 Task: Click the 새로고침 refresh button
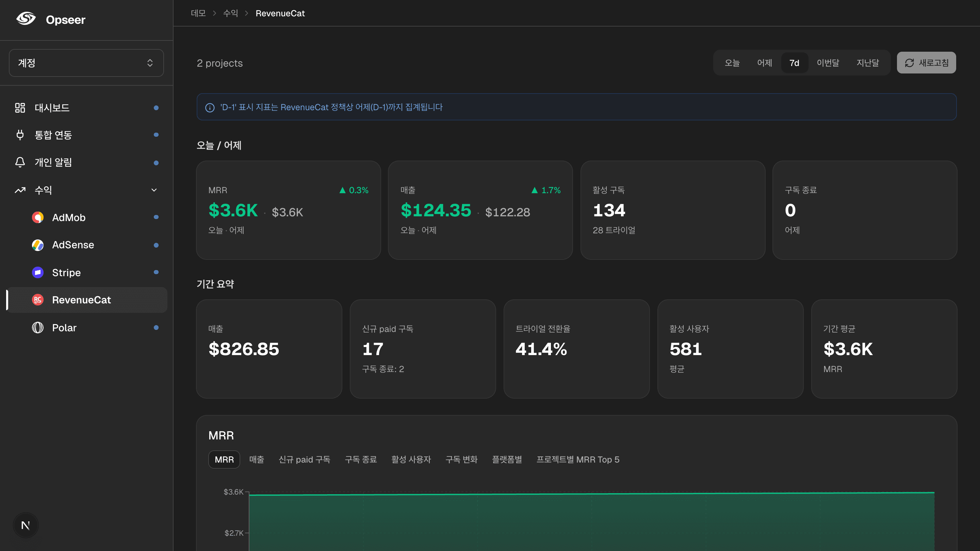pyautogui.click(x=926, y=63)
